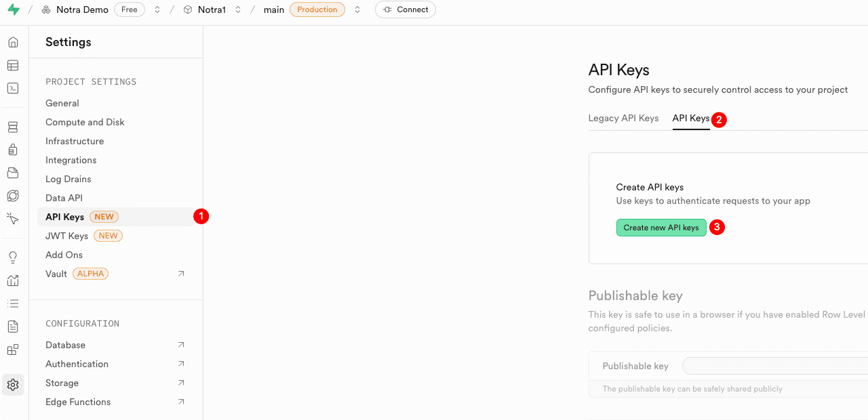Click the Create new API keys button
The height and width of the screenshot is (420, 868).
coord(661,228)
